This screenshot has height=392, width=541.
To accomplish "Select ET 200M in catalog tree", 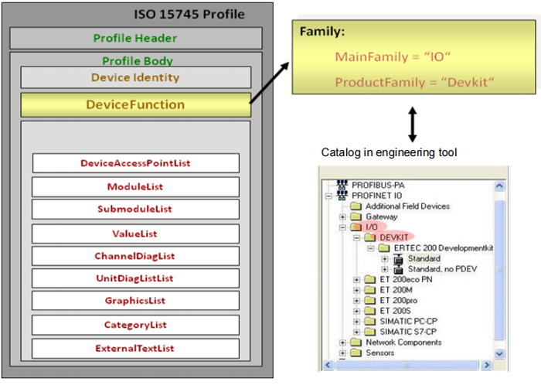I will click(x=398, y=290).
